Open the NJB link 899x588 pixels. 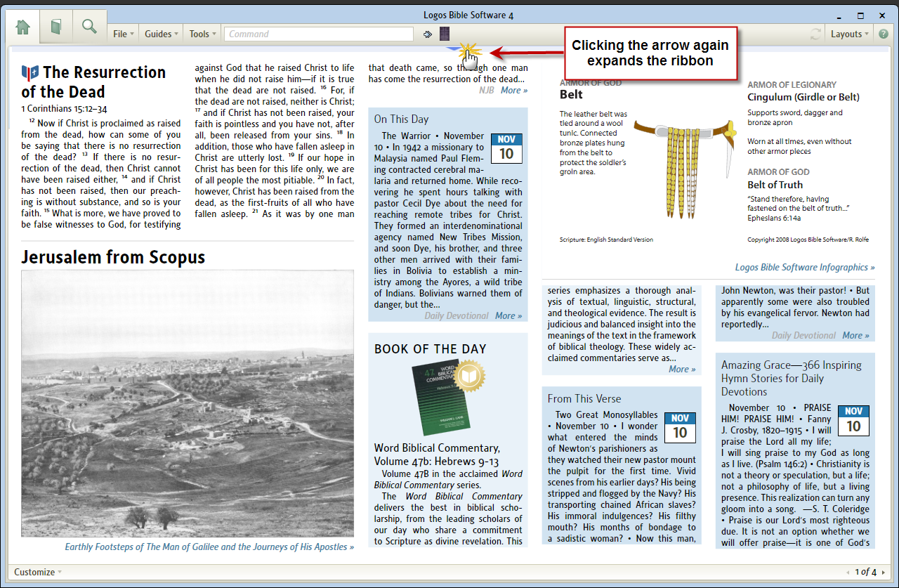click(487, 90)
